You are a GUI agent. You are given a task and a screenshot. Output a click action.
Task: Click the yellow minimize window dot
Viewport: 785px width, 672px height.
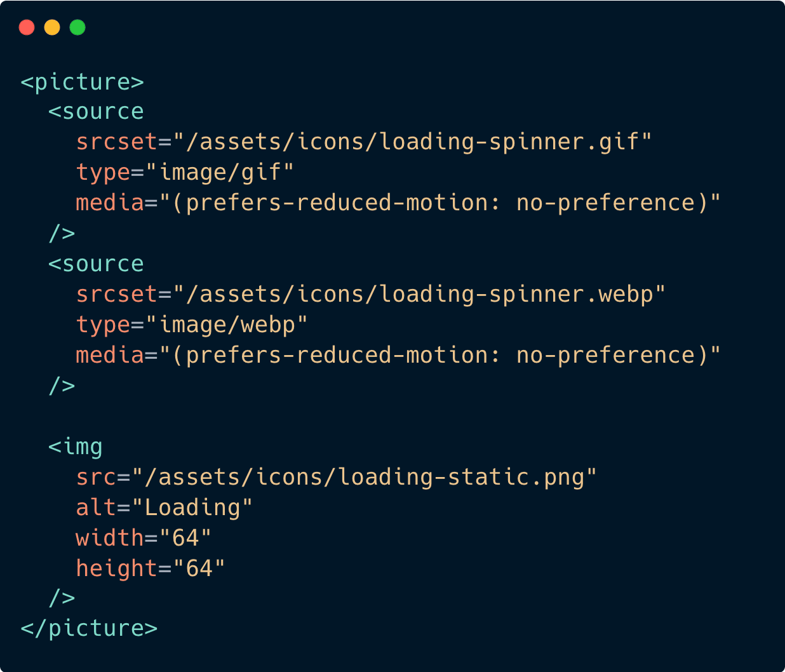(x=52, y=27)
